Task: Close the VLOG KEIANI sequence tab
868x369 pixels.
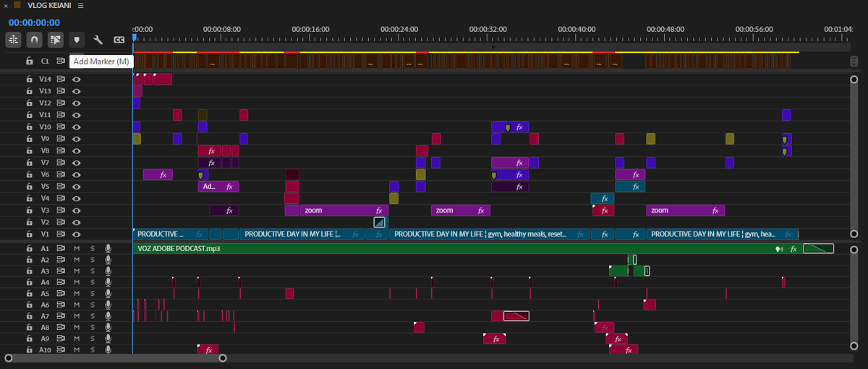Action: coord(6,5)
